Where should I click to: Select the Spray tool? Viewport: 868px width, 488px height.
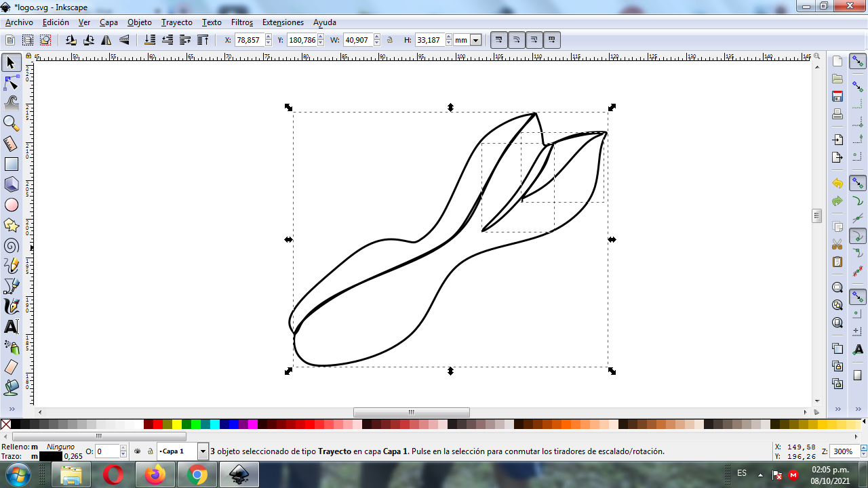tap(11, 347)
